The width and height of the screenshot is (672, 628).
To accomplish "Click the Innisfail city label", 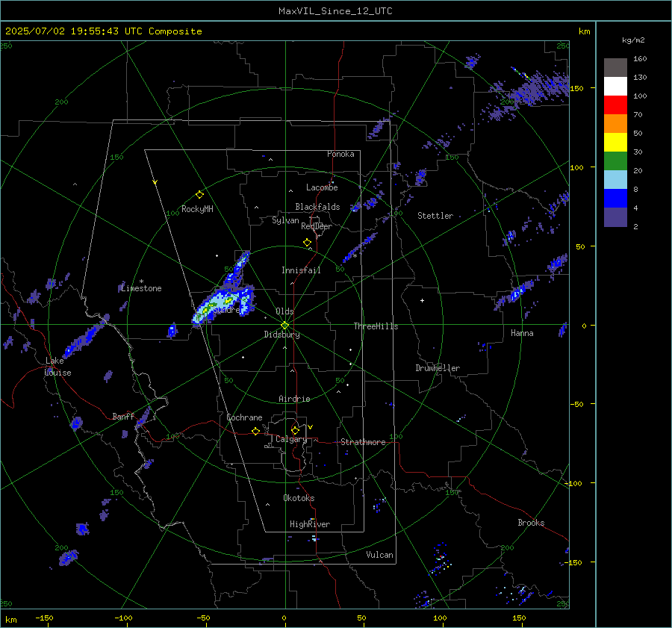I will (301, 270).
